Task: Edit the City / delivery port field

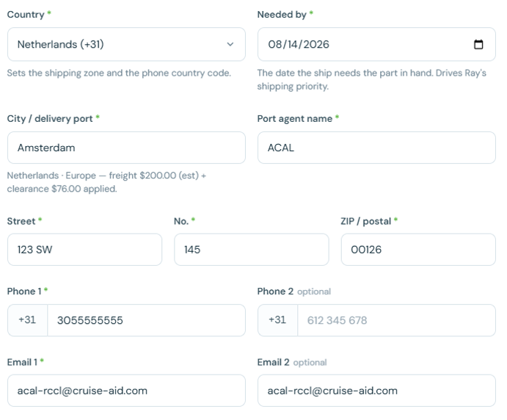Action: click(x=126, y=148)
